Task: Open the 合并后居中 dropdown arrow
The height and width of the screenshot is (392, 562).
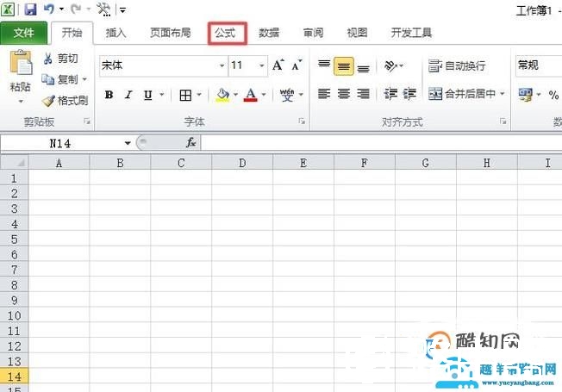Action: coord(503,94)
